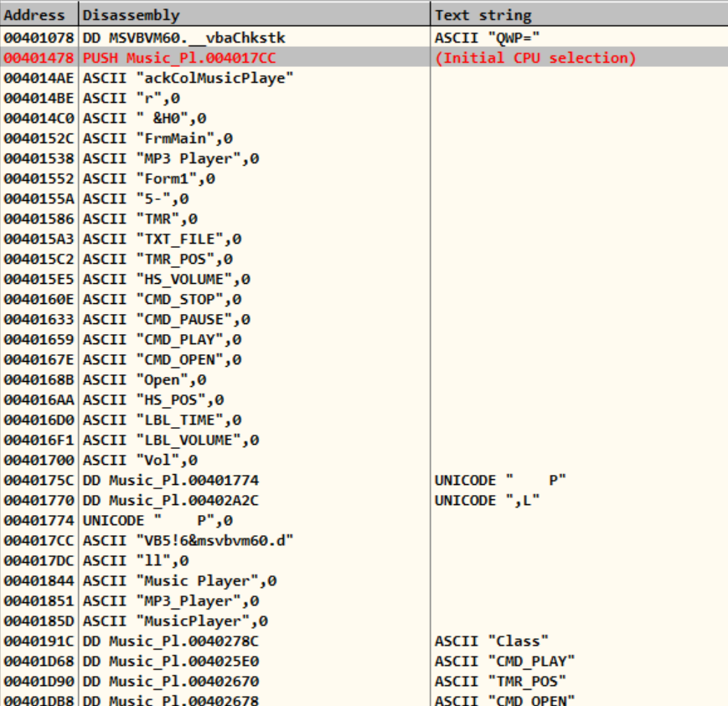Select the ASCII "HS_POS" string row
Viewport: 728px width, 706px height.
click(364, 399)
